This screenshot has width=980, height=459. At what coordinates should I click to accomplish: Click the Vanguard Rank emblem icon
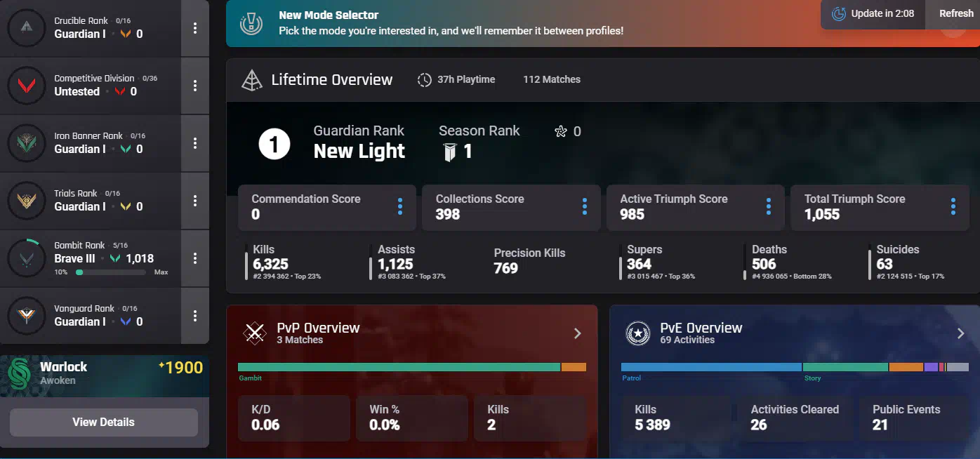(x=27, y=316)
